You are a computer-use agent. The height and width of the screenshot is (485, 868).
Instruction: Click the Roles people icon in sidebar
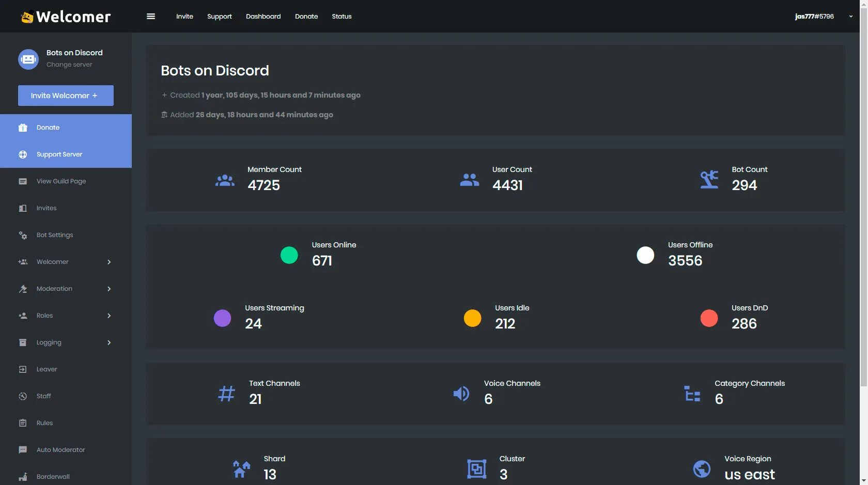[23, 316]
